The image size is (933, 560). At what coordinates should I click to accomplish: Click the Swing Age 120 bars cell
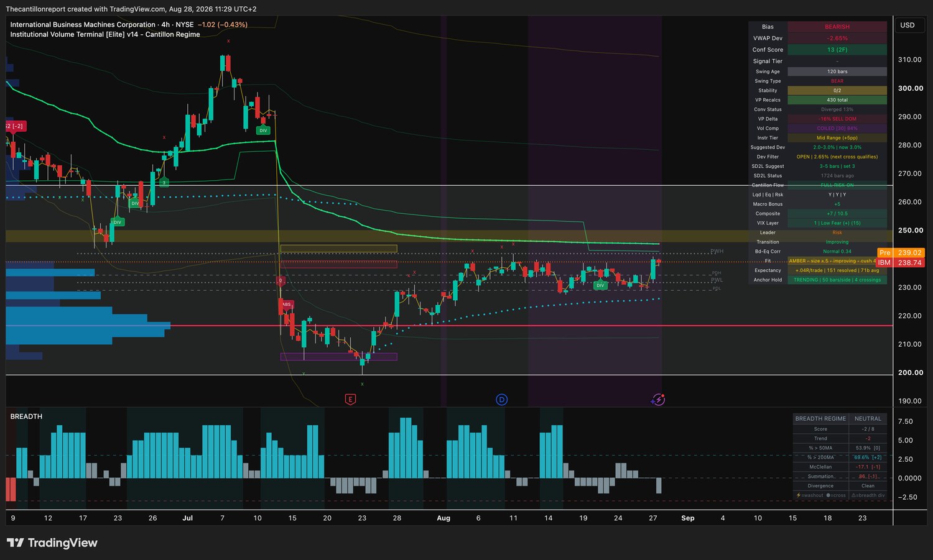click(837, 71)
